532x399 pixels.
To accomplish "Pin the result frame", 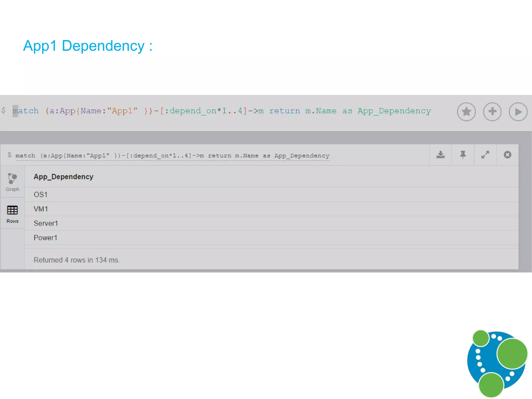I will click(x=463, y=155).
